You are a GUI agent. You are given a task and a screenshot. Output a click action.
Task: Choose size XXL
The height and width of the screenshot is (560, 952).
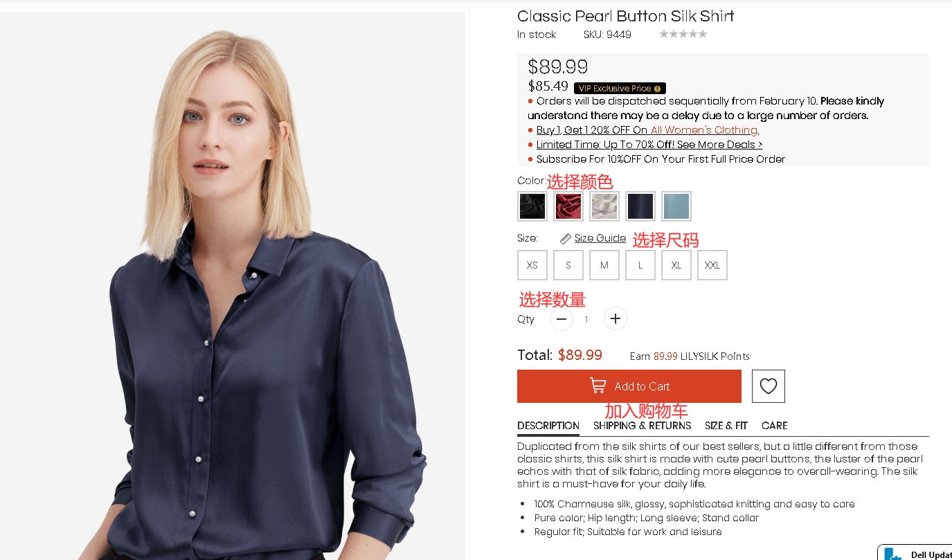(x=712, y=265)
